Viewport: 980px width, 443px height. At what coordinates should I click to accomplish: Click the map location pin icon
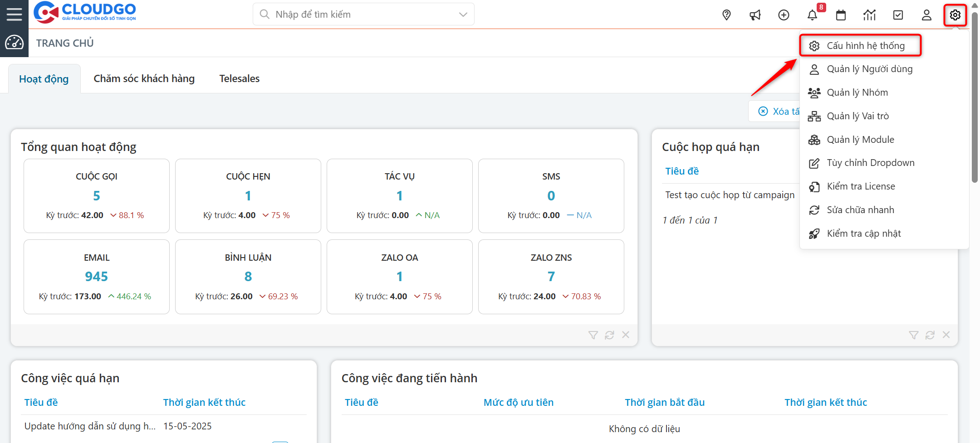[x=726, y=15]
